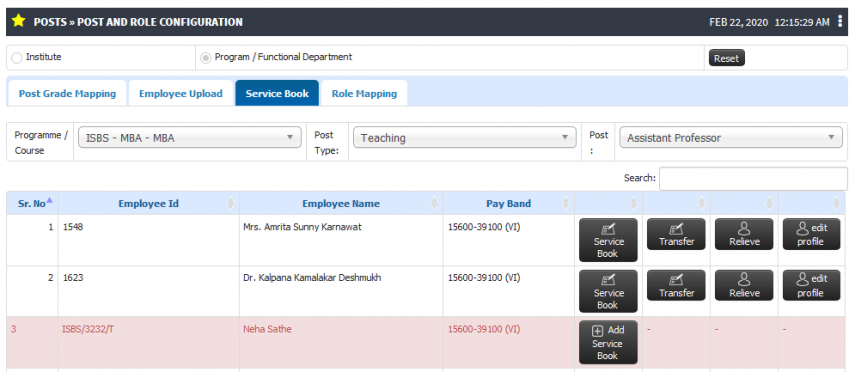Switch to Employee Upload tab
Image resolution: width=855 pixels, height=372 pixels.
[x=180, y=93]
